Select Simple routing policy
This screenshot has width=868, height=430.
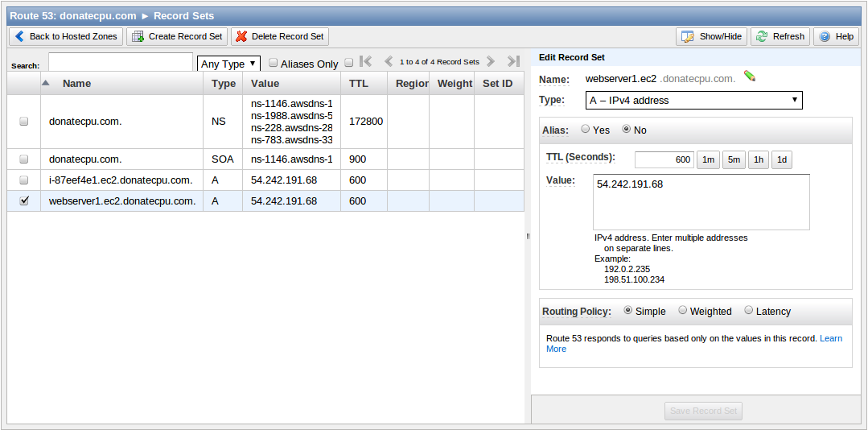(x=627, y=310)
